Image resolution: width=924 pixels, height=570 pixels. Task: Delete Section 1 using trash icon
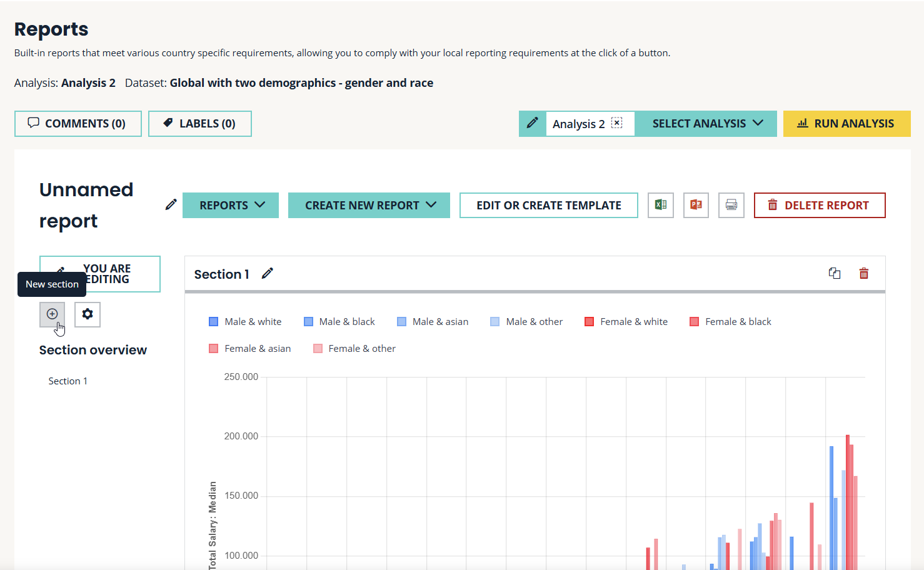(x=864, y=273)
